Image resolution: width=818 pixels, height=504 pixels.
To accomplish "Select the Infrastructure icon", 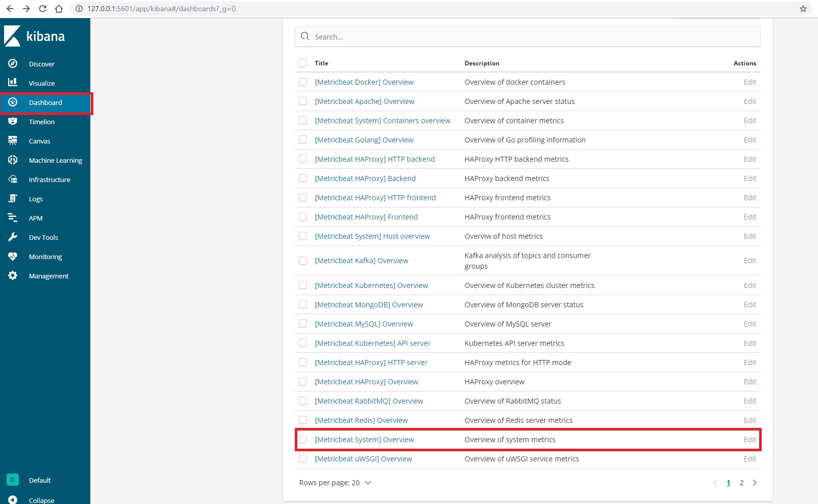I will pos(13,179).
